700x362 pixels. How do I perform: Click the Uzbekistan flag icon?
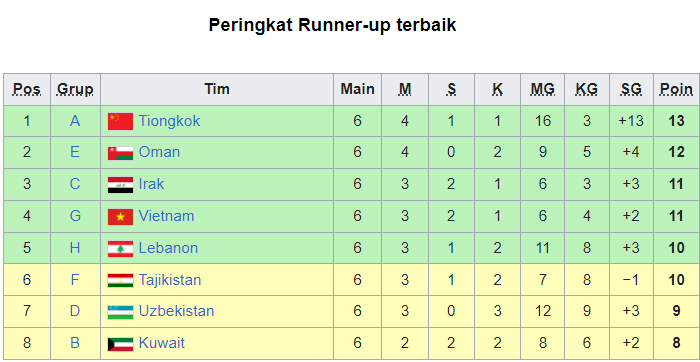[x=120, y=312]
